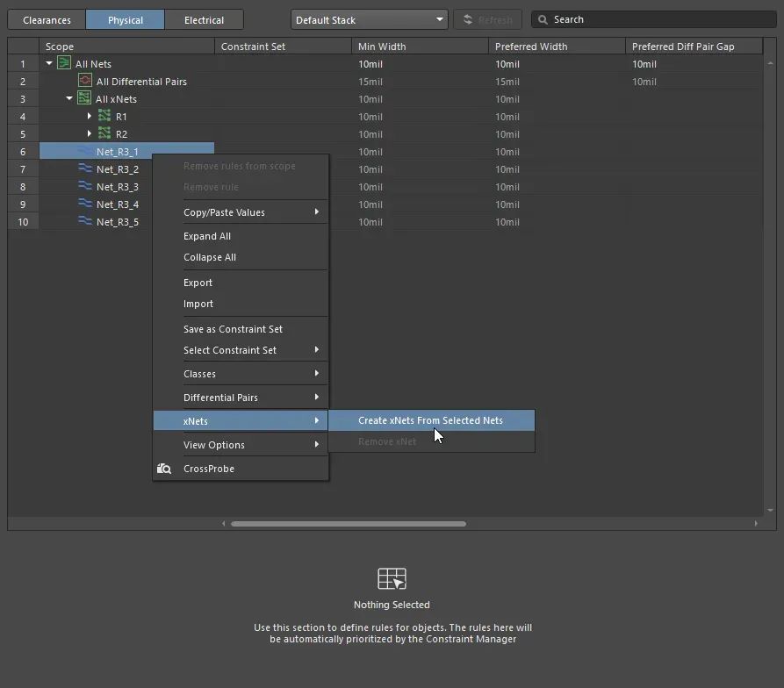Viewport: 784px width, 688px height.
Task: Switch to the Physical tab
Action: [x=125, y=20]
